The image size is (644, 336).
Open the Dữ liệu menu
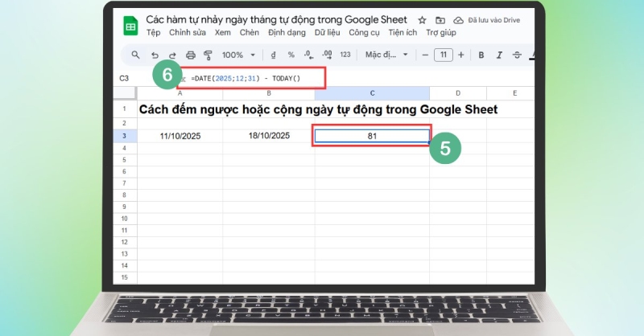coord(327,33)
